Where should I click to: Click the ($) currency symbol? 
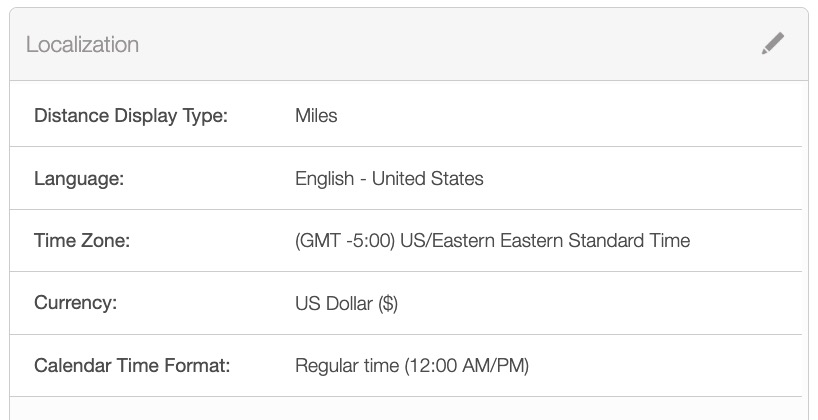(x=388, y=303)
